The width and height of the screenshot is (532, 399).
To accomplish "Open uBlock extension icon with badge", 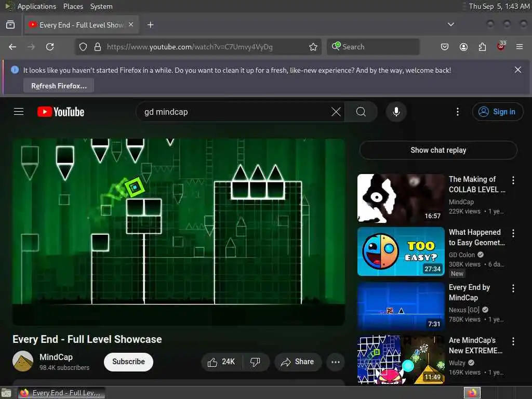I will (501, 46).
